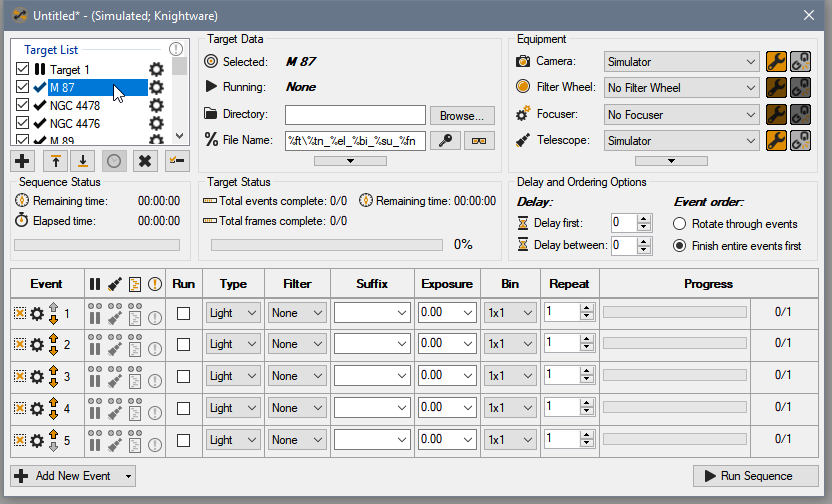
Task: Uncheck the NGC 4476 checkbox
Action: tap(22, 123)
